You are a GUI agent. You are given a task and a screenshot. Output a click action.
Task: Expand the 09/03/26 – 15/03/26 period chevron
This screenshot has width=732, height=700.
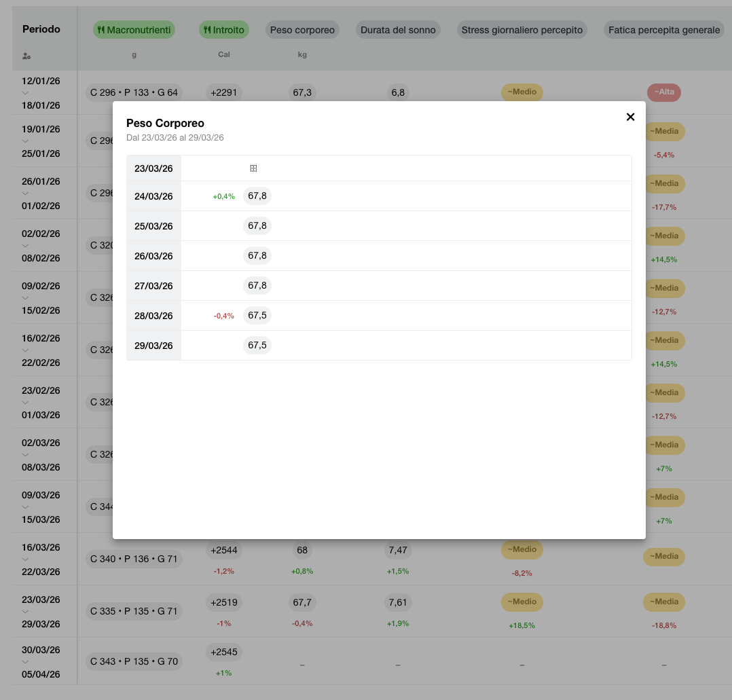pos(25,506)
